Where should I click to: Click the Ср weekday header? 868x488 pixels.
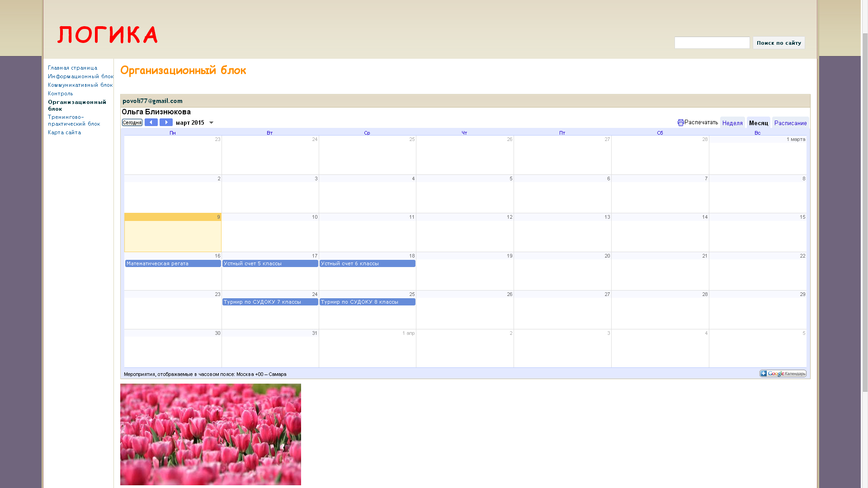tap(367, 133)
